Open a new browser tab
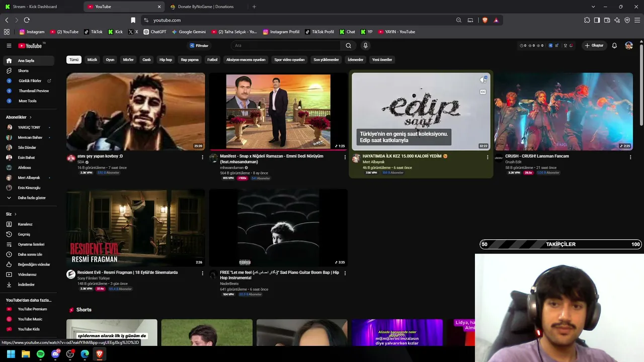The image size is (644, 362). point(254,7)
